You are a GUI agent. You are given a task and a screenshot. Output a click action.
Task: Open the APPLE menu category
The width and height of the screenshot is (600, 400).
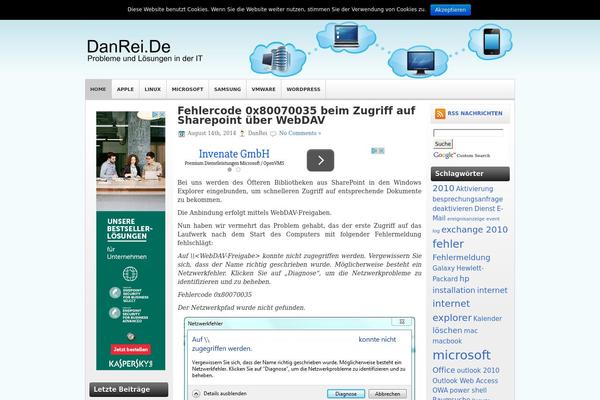[x=126, y=89]
